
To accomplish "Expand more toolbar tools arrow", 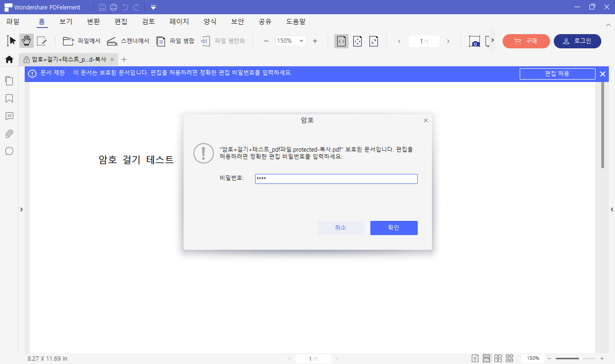I will (493, 40).
